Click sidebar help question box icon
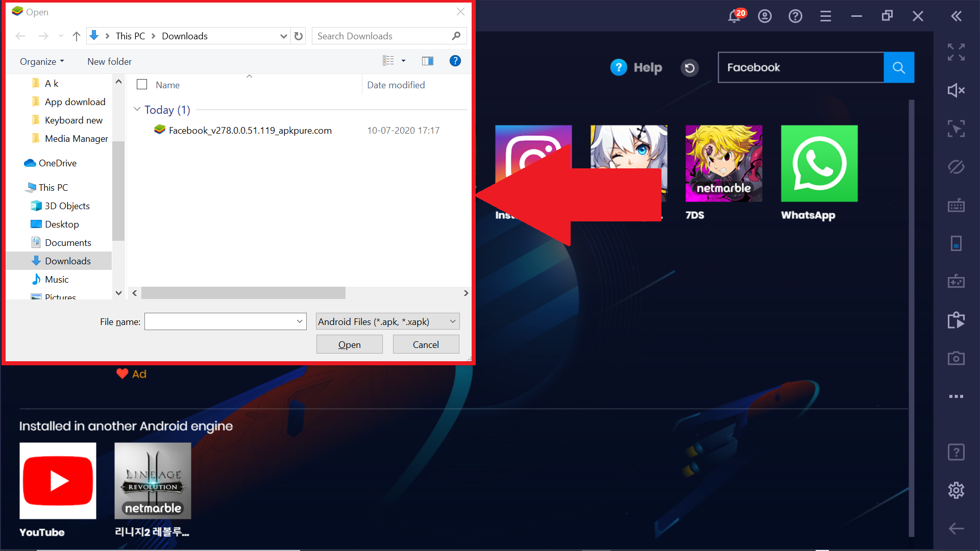This screenshot has height=551, width=980. pos(956,452)
